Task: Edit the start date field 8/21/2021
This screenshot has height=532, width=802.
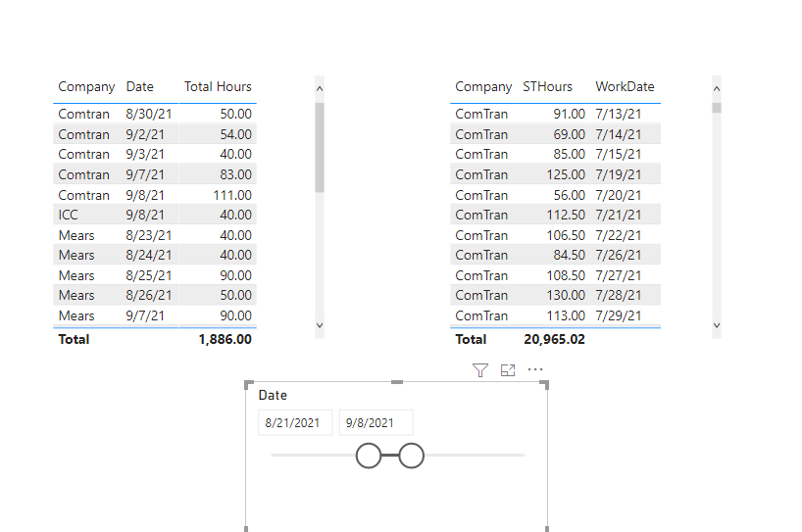Action: [x=295, y=422]
